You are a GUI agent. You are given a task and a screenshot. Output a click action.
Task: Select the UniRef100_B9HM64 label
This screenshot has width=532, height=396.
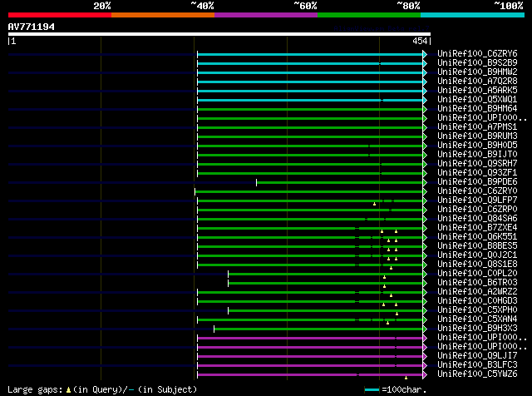[477, 109]
